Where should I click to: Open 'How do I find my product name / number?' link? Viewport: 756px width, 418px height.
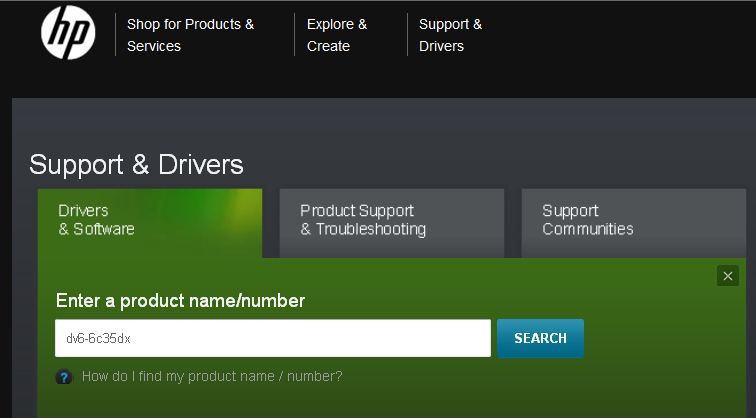[212, 376]
